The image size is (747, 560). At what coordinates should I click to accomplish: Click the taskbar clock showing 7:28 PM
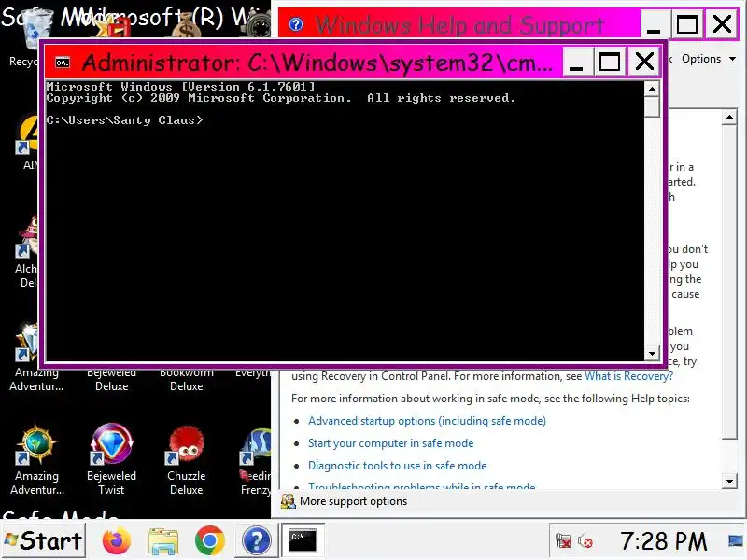663,541
